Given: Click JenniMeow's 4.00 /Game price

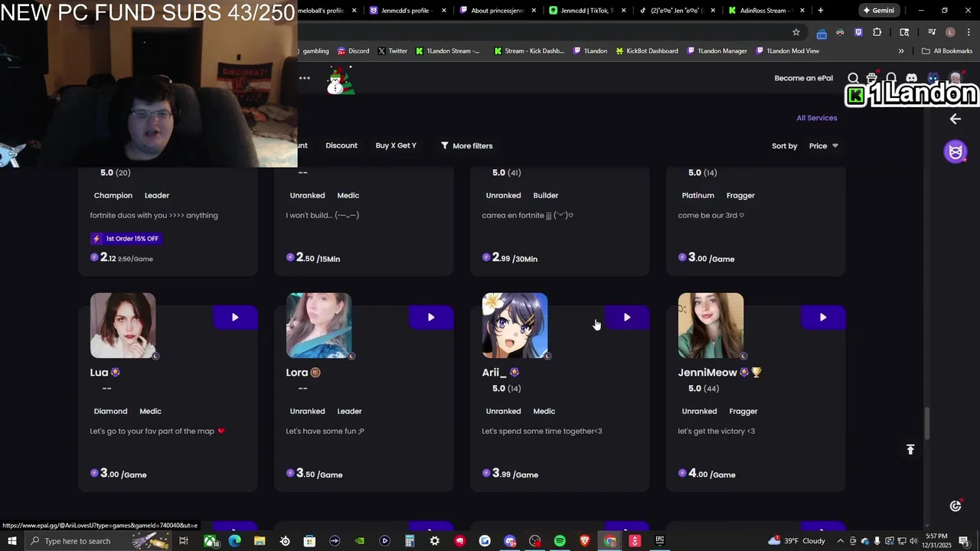Looking at the screenshot, I should coord(707,474).
